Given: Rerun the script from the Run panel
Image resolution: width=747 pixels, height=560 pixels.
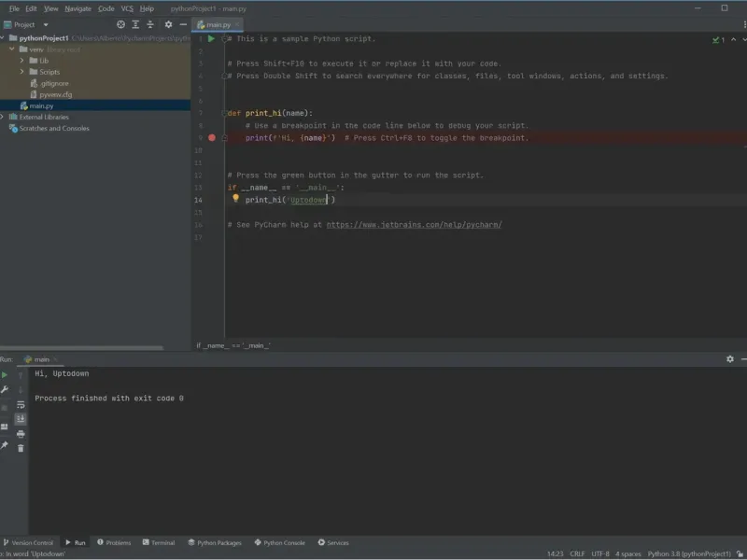Looking at the screenshot, I should pos(5,374).
